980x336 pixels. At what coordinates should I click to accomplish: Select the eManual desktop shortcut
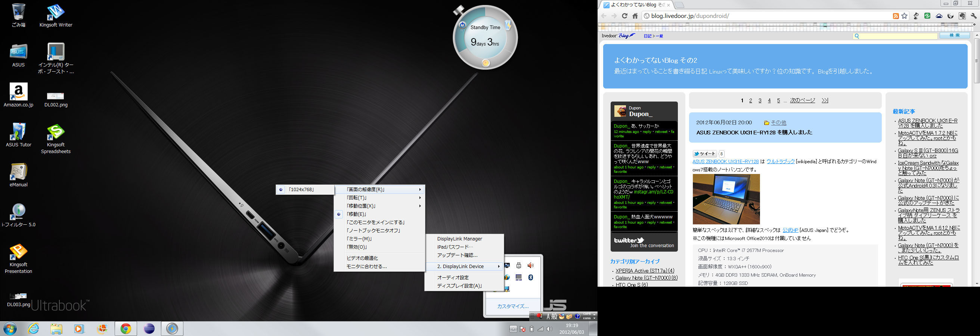click(18, 175)
